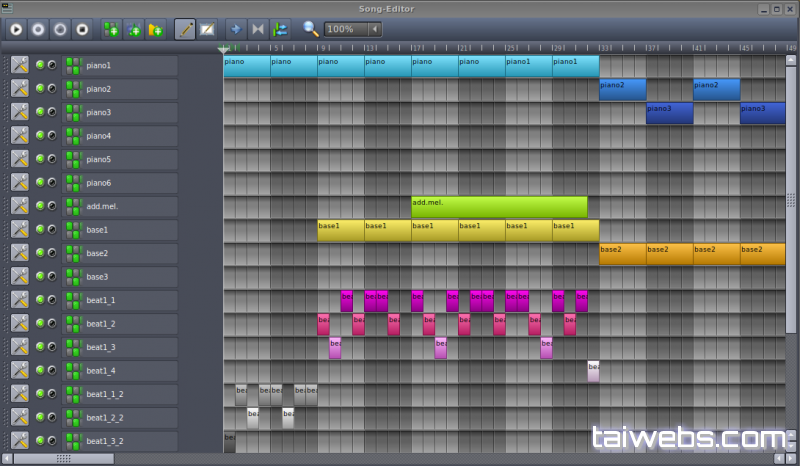This screenshot has width=800, height=466.
Task: Click the Stop playback button
Action: tap(83, 30)
